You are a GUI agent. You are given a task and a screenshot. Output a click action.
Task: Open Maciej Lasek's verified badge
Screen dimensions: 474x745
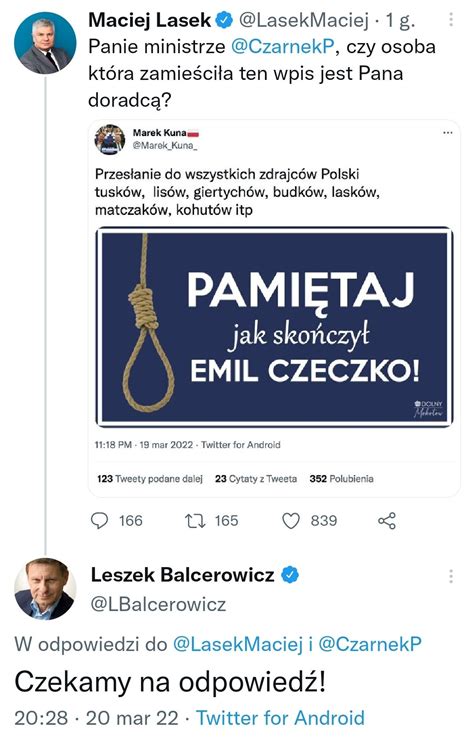pyautogui.click(x=224, y=20)
